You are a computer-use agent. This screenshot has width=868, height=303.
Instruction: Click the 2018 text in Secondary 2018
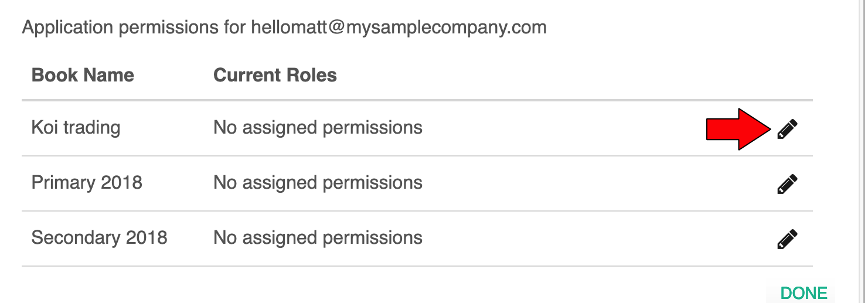tap(147, 237)
